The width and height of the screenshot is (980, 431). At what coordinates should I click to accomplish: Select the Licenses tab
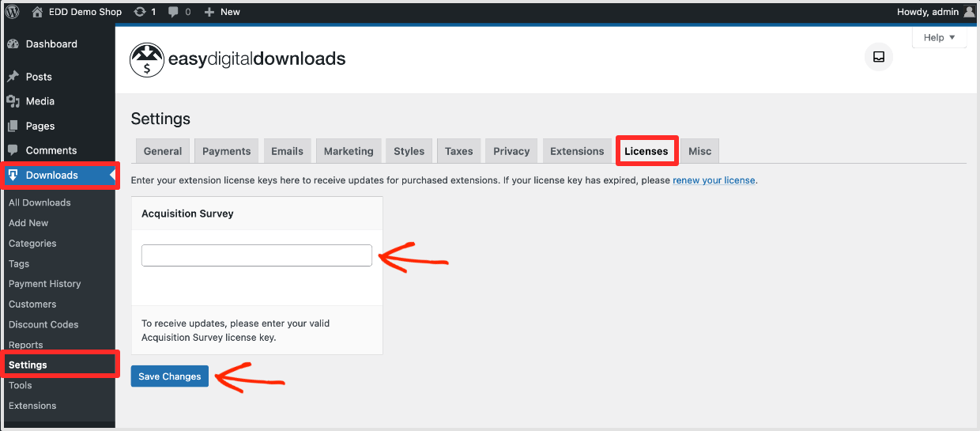(646, 151)
